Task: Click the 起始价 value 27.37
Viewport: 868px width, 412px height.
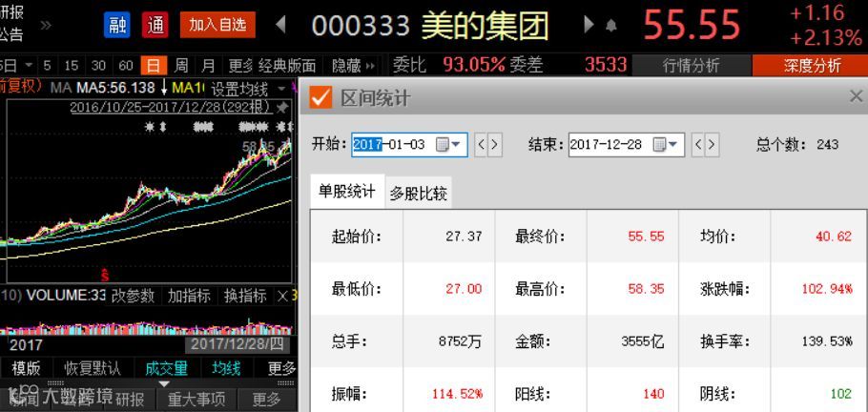Action: point(464,237)
